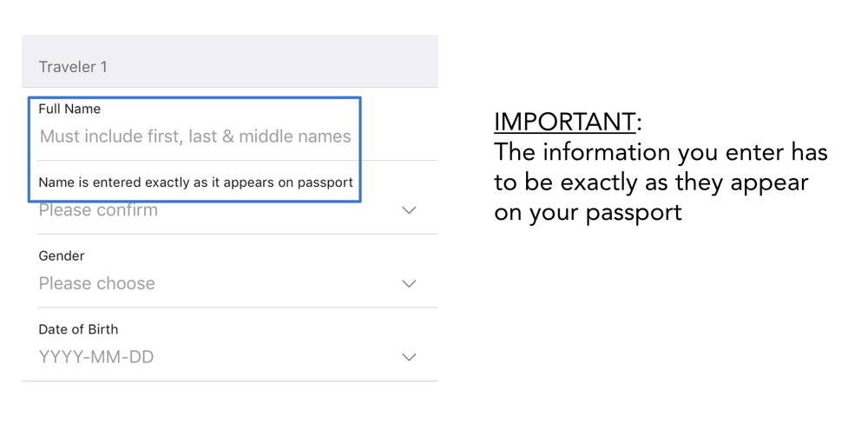
Task: Click the Full Name input field
Action: (195, 136)
